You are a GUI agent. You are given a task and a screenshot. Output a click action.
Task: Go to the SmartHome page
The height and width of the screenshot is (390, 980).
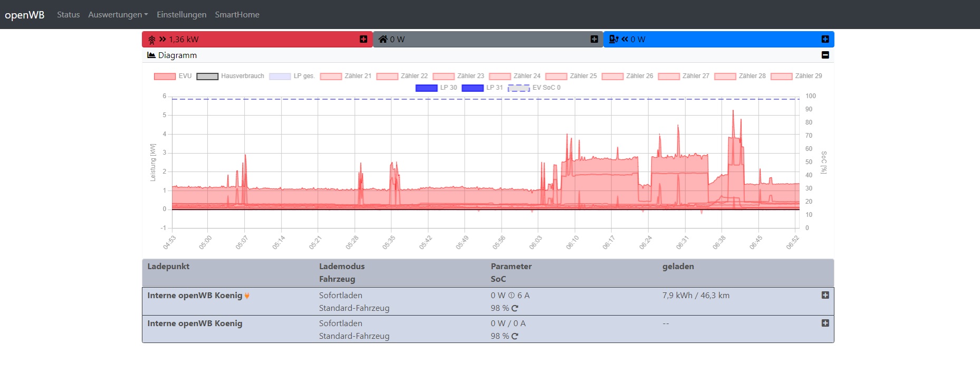tap(237, 15)
